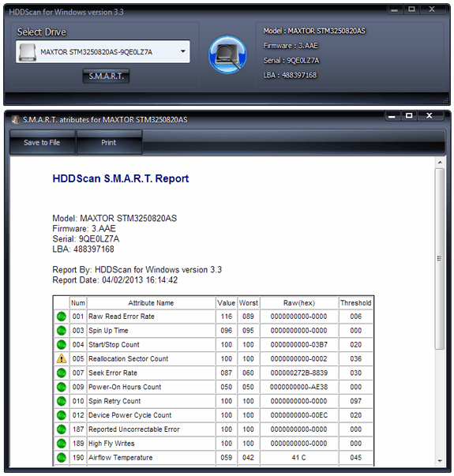Click the Raw(hex) column header
The width and height of the screenshot is (454, 476).
pos(298,303)
